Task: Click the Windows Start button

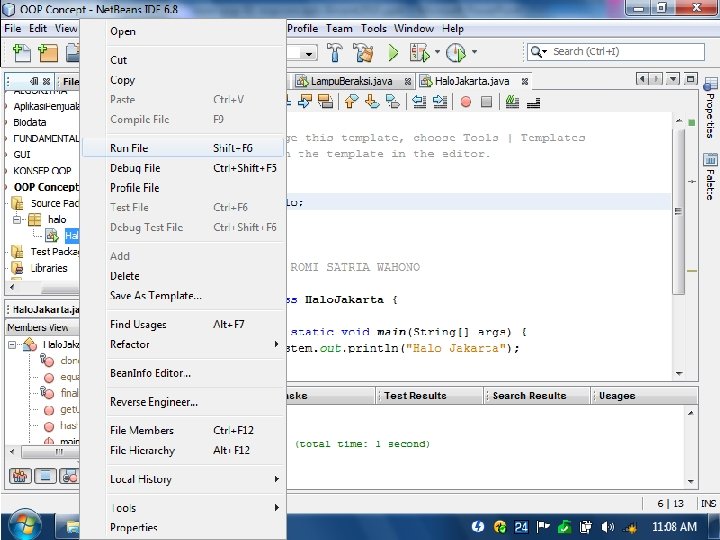Action: [24, 526]
